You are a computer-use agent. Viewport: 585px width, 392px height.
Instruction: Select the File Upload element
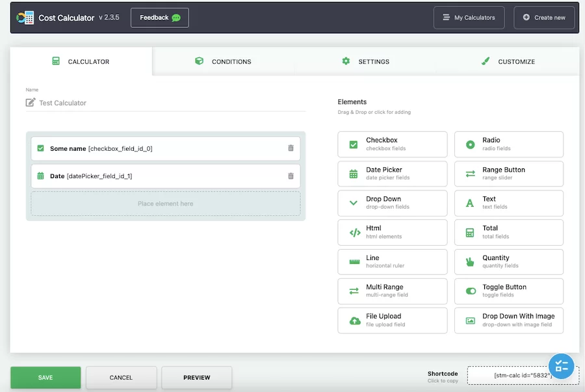point(392,320)
